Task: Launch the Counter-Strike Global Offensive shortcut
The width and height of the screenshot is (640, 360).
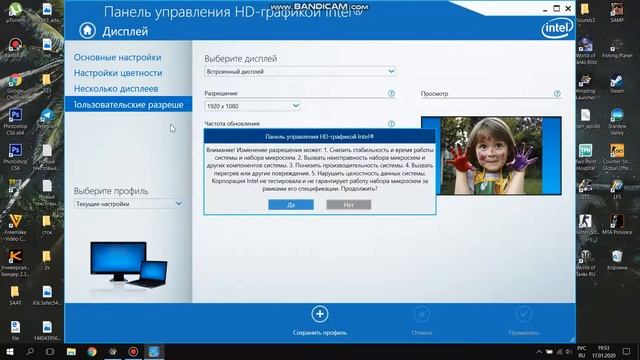Action: [x=617, y=157]
